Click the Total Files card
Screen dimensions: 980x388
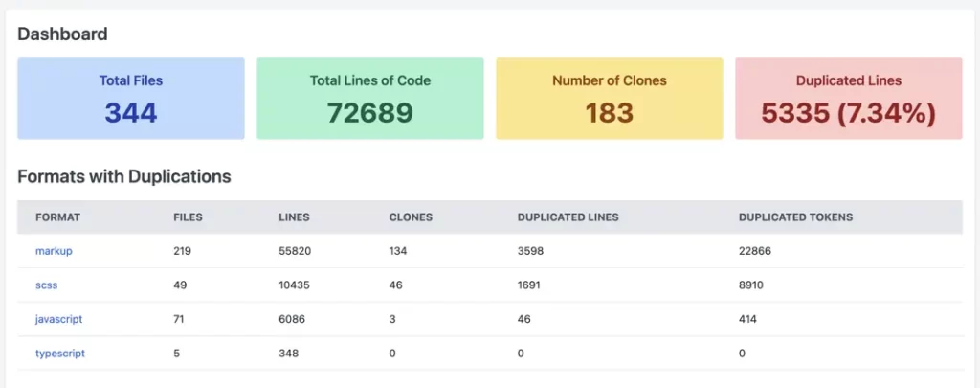point(130,99)
